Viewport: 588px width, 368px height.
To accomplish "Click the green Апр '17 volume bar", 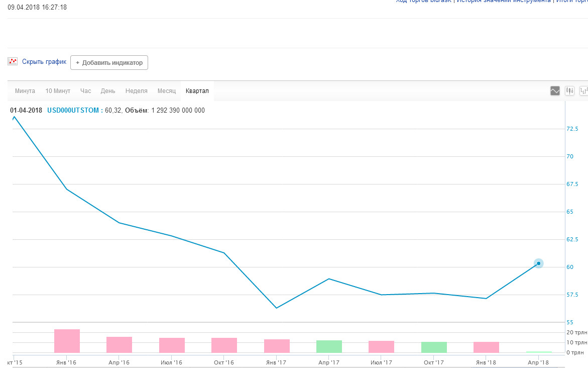I will pyautogui.click(x=329, y=346).
